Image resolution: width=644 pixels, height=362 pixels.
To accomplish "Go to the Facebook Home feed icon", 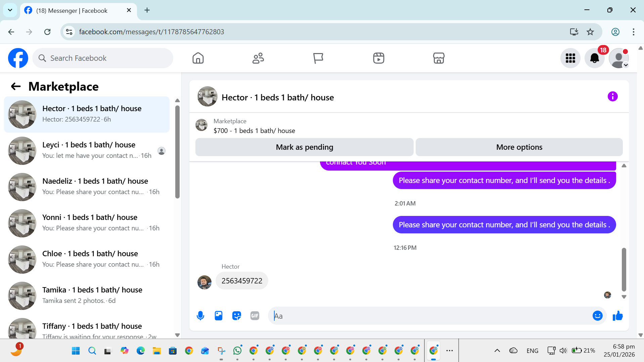I will tap(198, 58).
